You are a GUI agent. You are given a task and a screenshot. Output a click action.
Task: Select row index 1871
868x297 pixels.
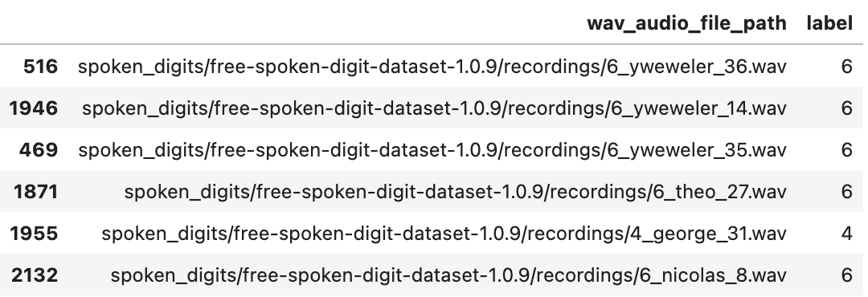pos(35,191)
